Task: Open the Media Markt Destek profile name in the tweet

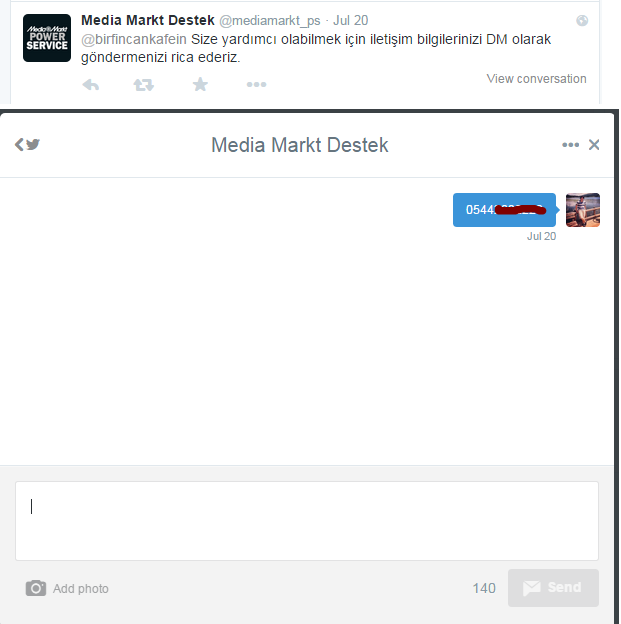Action: pos(148,20)
